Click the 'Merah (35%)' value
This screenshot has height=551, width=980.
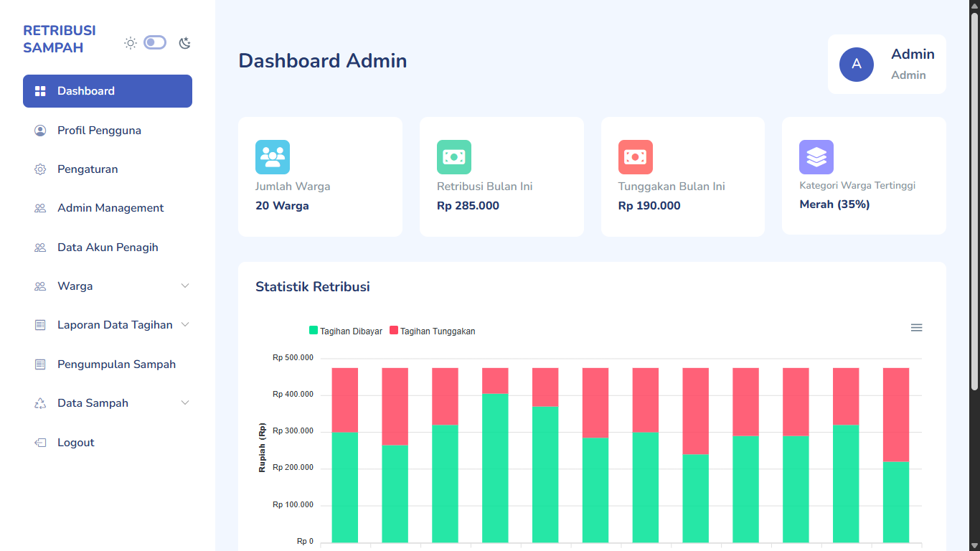834,204
